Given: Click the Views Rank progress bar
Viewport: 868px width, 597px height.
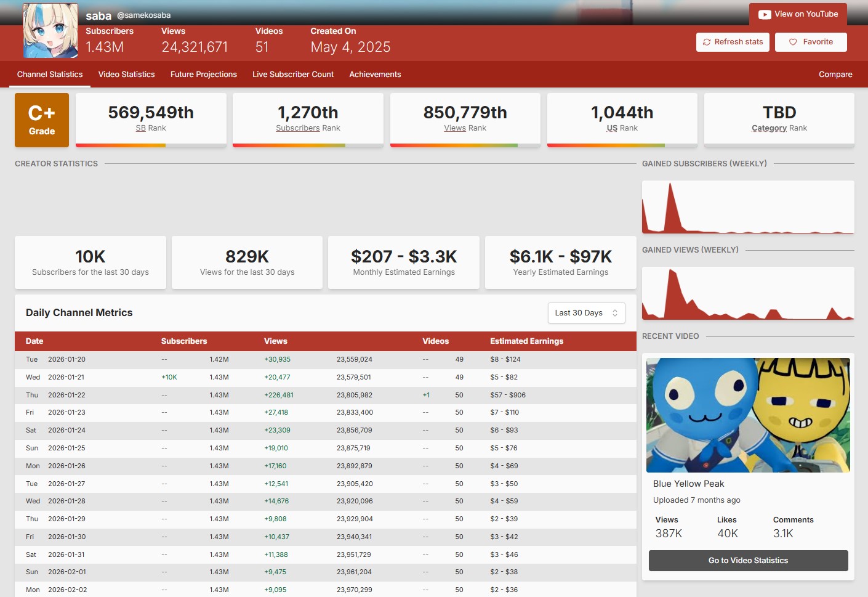Looking at the screenshot, I should (x=465, y=145).
